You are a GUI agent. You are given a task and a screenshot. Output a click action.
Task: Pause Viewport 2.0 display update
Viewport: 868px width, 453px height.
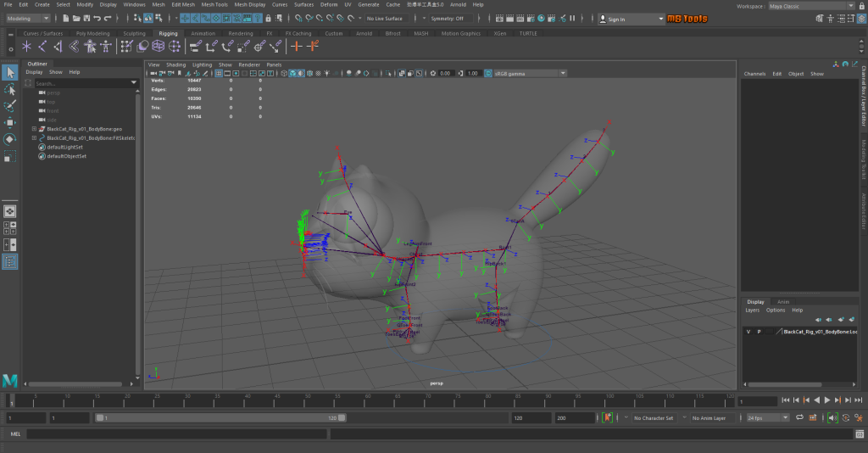point(572,19)
